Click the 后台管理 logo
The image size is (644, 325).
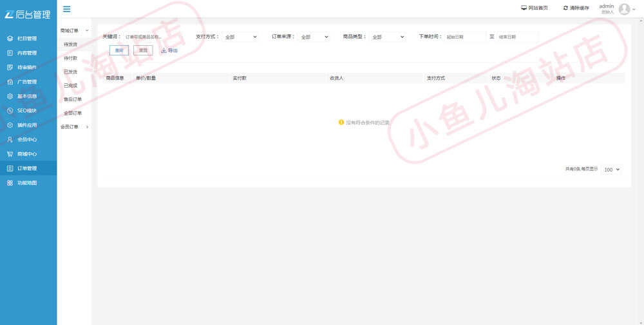28,14
